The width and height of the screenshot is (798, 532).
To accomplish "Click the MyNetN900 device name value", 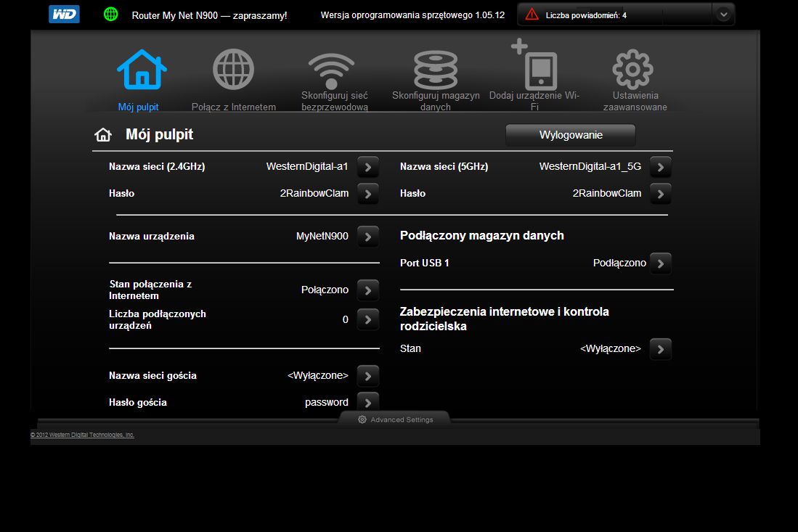I will coord(322,236).
